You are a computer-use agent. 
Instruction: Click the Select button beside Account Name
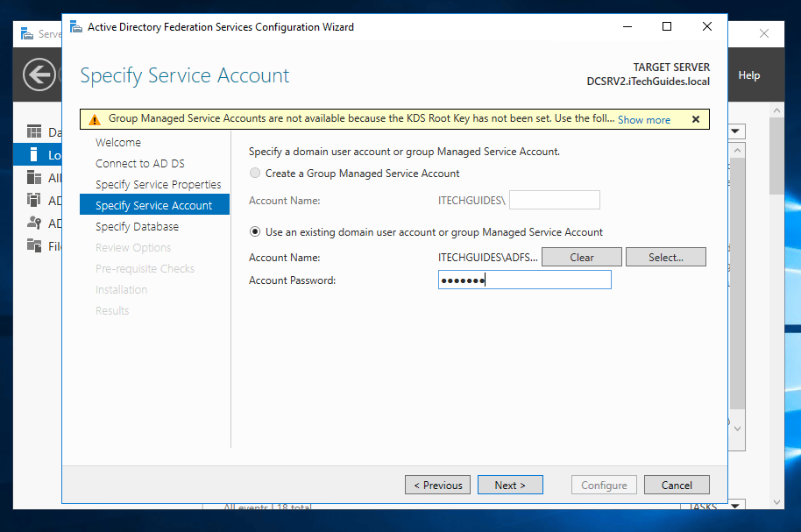(x=665, y=257)
